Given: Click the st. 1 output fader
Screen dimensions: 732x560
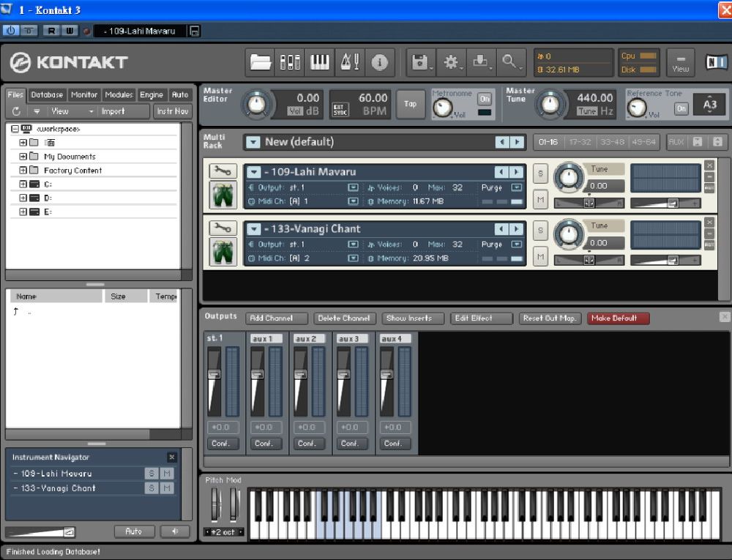Looking at the screenshot, I should coord(214,374).
